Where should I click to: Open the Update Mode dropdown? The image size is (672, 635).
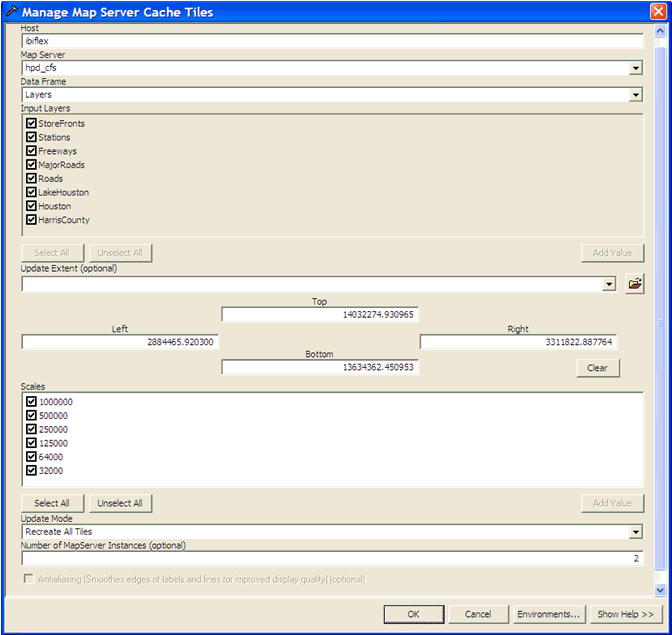pos(635,532)
